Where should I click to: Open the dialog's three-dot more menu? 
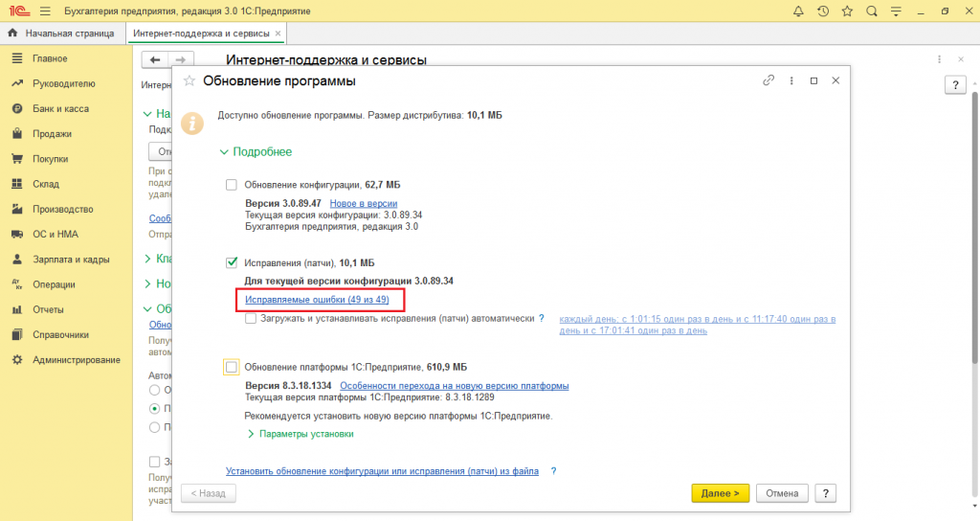coord(791,81)
